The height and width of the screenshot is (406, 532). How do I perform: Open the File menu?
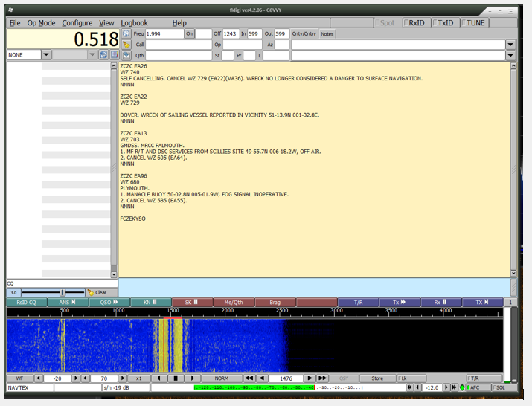(x=15, y=23)
